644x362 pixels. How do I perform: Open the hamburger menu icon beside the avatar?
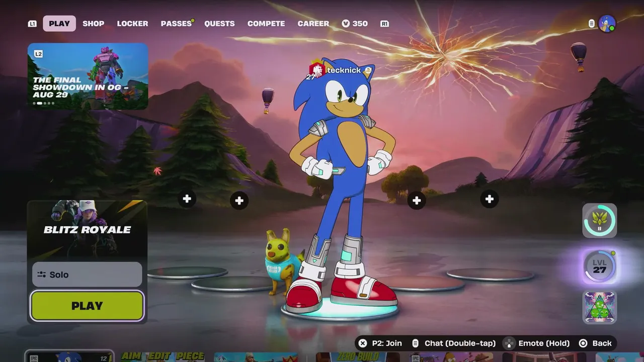pyautogui.click(x=592, y=24)
